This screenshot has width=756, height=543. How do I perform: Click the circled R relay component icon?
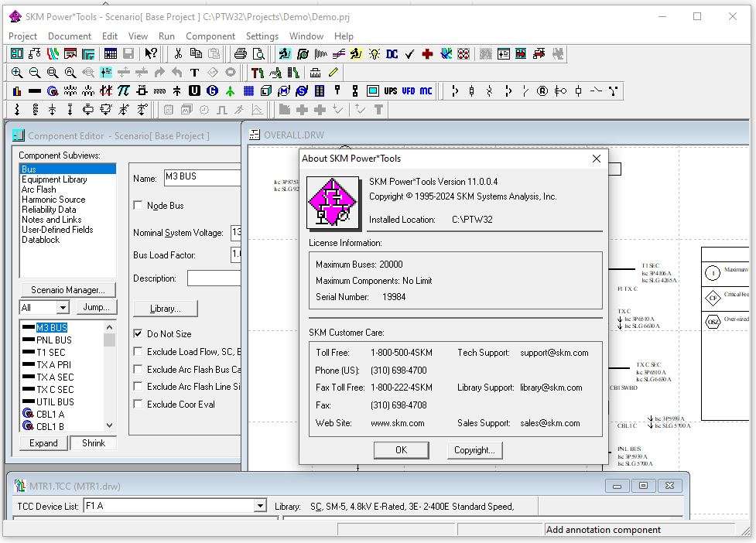coord(542,90)
